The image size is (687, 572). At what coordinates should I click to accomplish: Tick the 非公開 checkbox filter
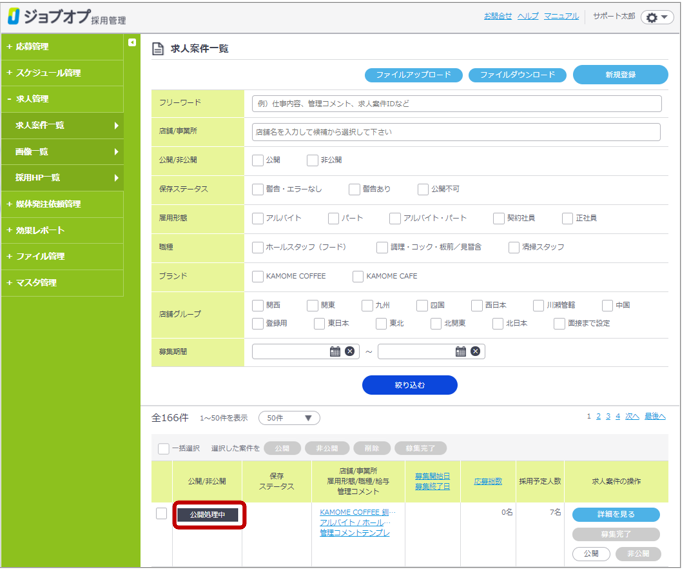tap(312, 160)
